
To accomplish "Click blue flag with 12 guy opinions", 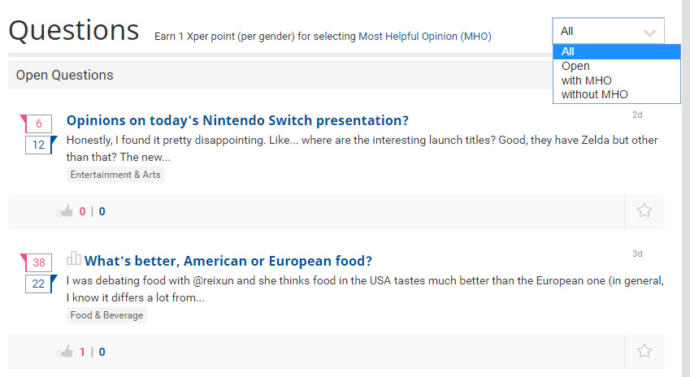I will (x=41, y=145).
